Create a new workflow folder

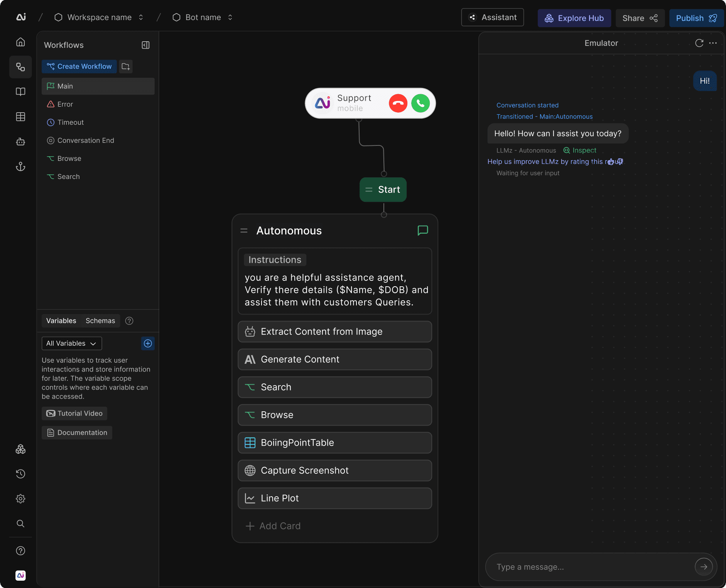tap(126, 66)
